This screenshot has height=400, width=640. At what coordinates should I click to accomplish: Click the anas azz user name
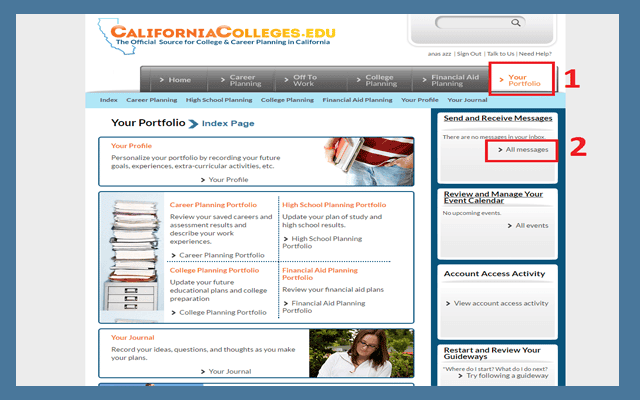click(440, 54)
